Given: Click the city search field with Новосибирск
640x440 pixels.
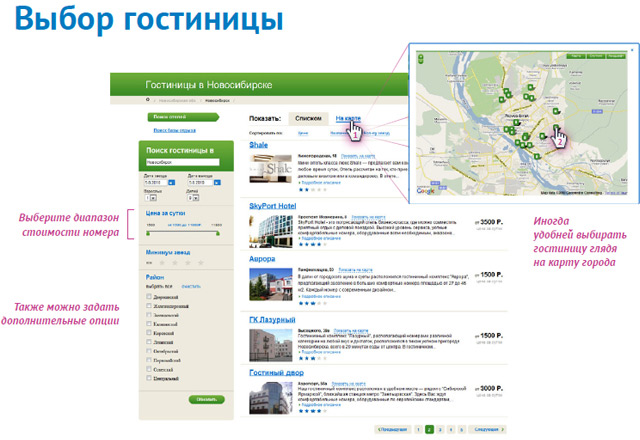Looking at the screenshot, I should click(182, 162).
